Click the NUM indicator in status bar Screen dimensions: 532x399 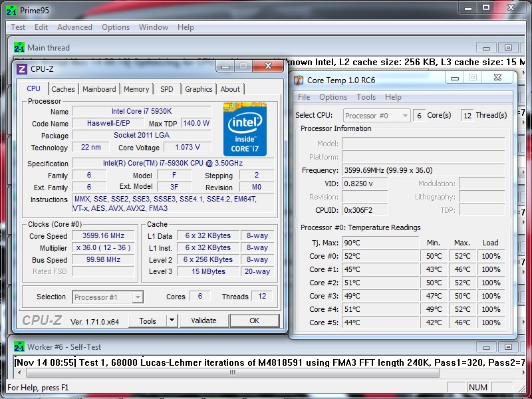coord(477,388)
